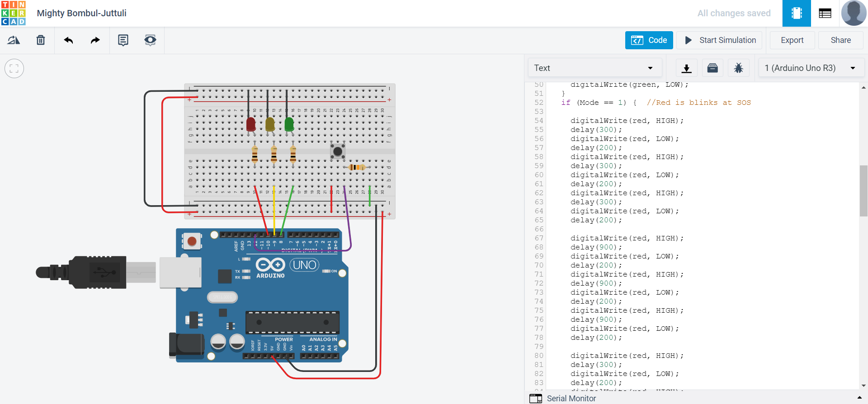Select the resistor under the green LED

point(293,154)
